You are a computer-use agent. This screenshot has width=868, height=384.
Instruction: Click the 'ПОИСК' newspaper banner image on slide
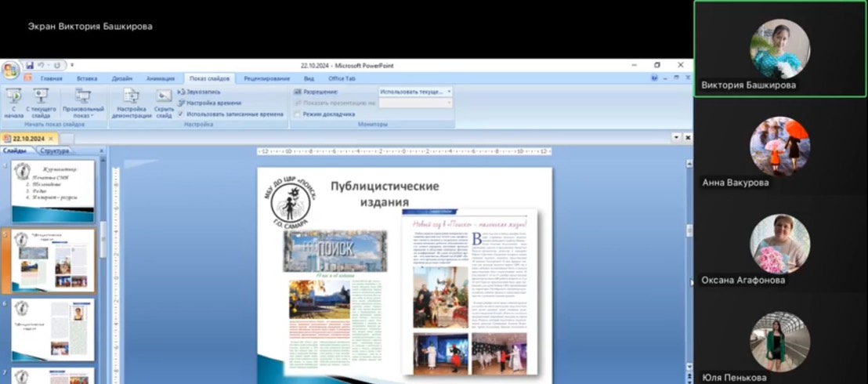point(335,251)
